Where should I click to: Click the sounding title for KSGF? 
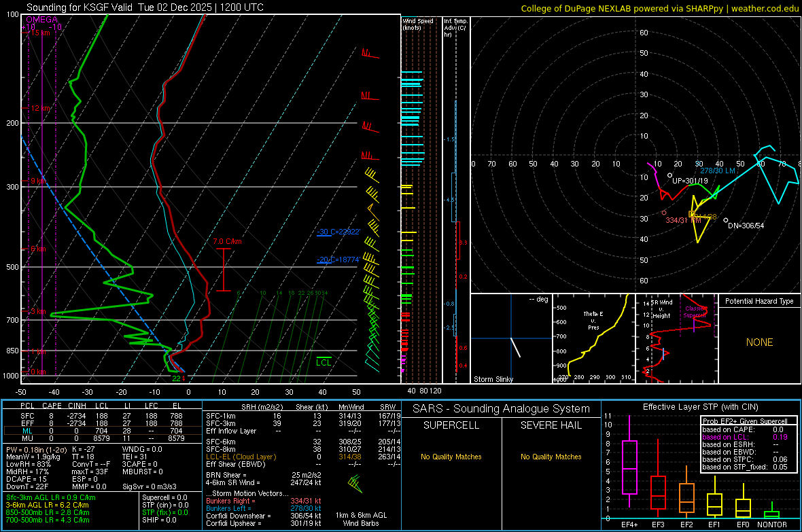tap(145, 7)
